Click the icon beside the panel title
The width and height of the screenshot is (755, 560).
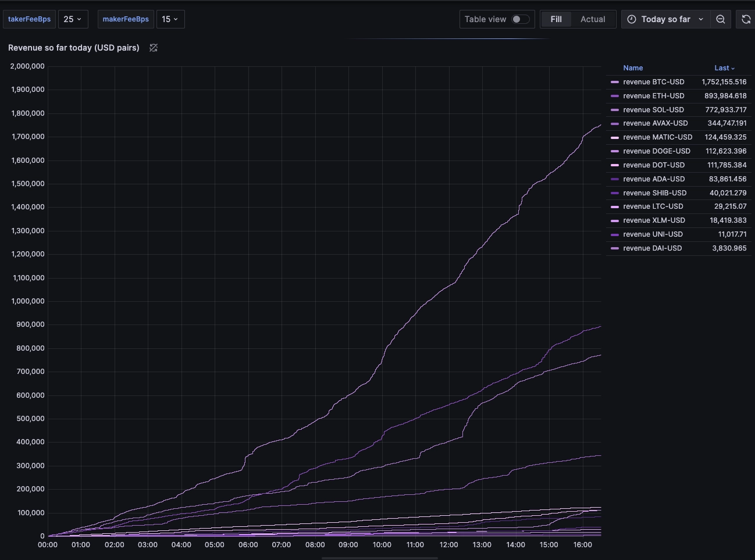(x=154, y=48)
